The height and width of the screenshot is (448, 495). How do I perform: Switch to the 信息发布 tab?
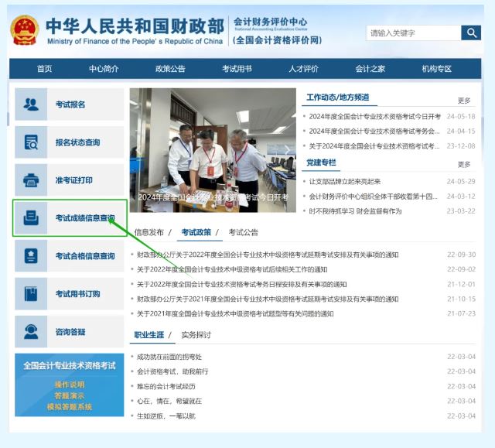[x=149, y=232]
